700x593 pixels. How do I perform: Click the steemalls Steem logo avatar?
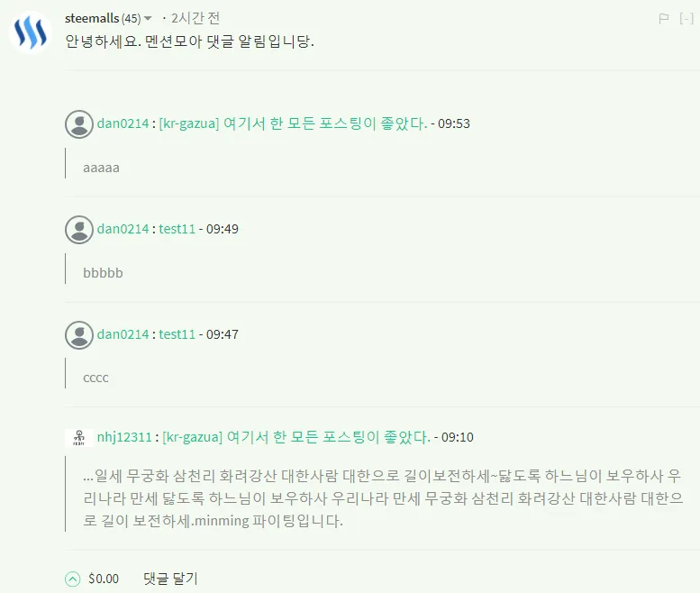[x=31, y=33]
